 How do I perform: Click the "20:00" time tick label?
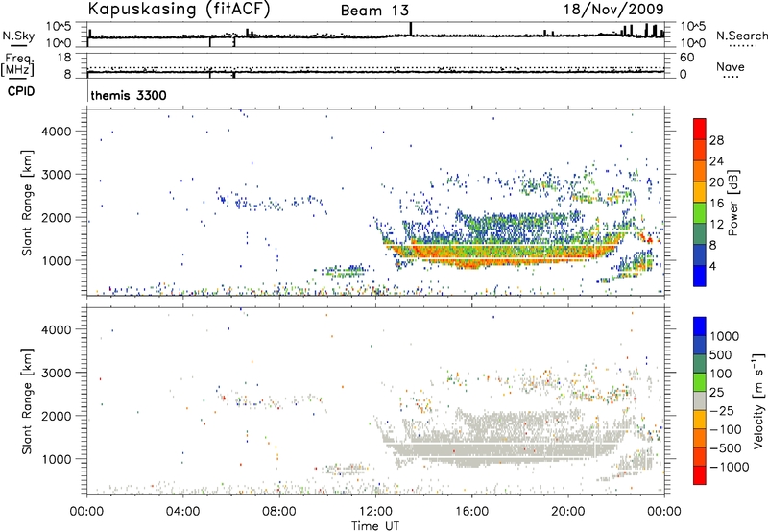tap(567, 512)
